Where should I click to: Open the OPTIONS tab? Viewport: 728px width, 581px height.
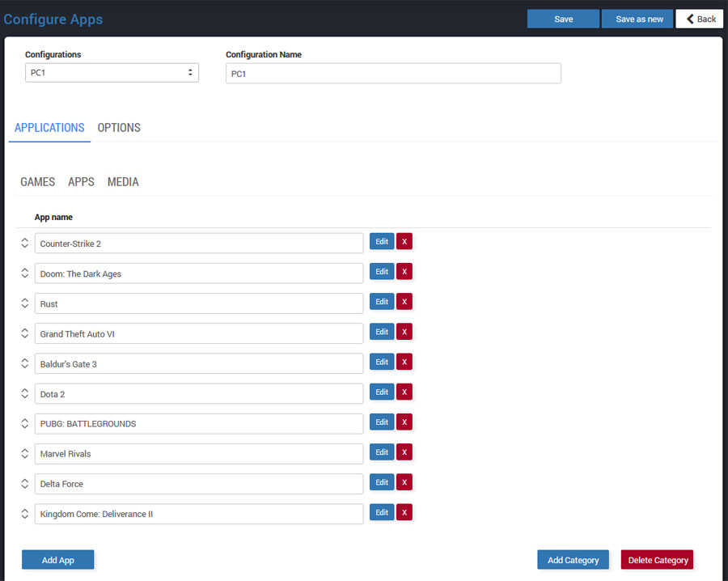[119, 128]
